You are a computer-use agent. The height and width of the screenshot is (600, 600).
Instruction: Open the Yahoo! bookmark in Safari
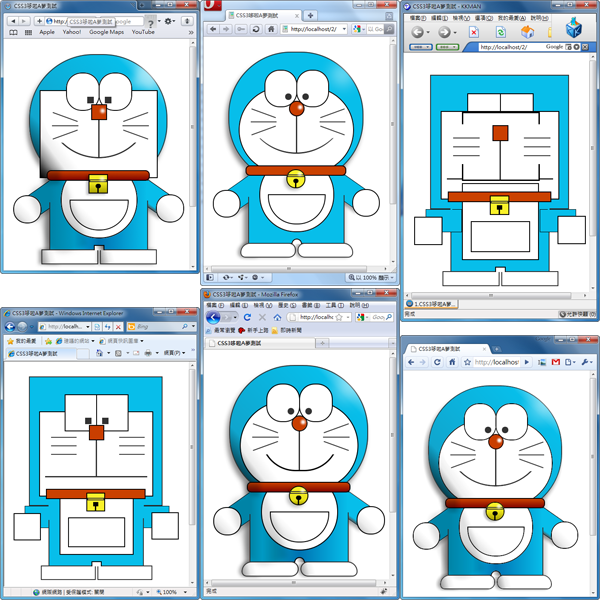(x=72, y=32)
